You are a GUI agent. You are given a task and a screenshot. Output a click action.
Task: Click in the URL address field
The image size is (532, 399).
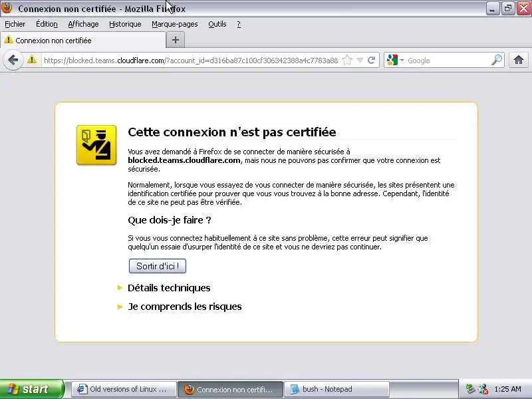click(x=191, y=61)
